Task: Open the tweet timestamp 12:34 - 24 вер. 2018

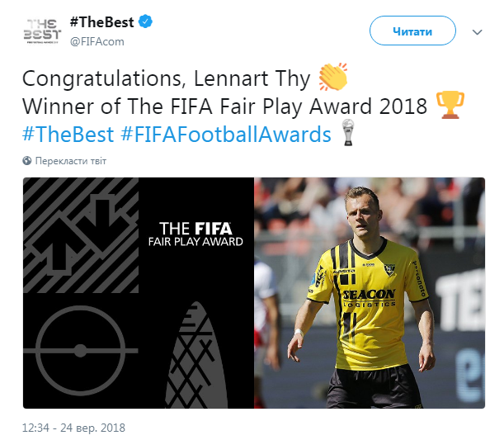Action: (73, 428)
